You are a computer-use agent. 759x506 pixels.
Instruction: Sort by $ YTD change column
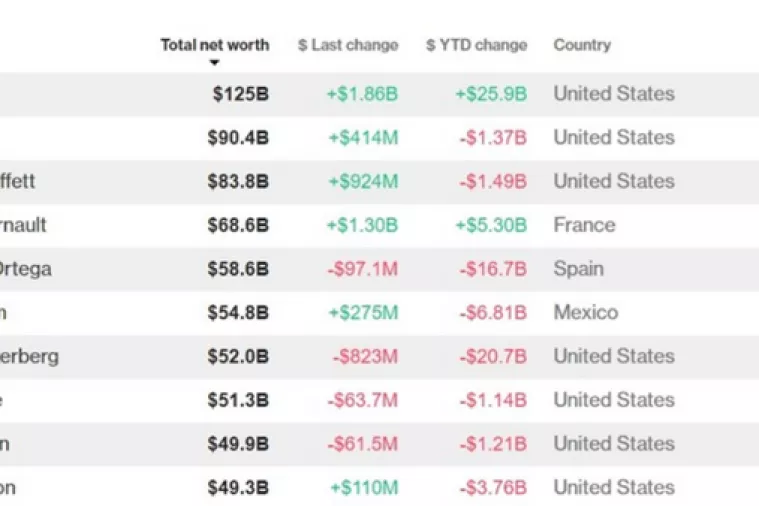click(x=476, y=45)
